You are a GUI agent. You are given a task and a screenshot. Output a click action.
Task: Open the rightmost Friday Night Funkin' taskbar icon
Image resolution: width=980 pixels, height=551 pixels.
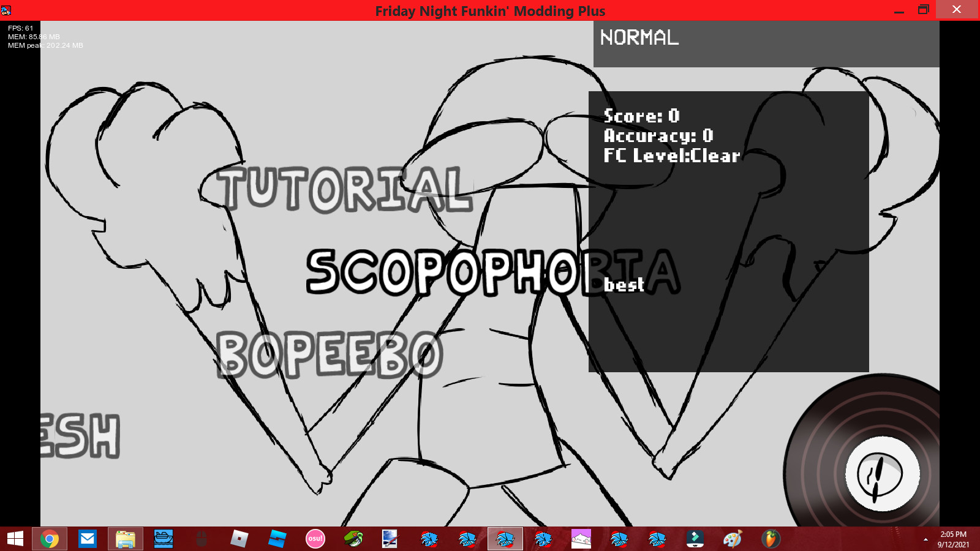pos(657,539)
